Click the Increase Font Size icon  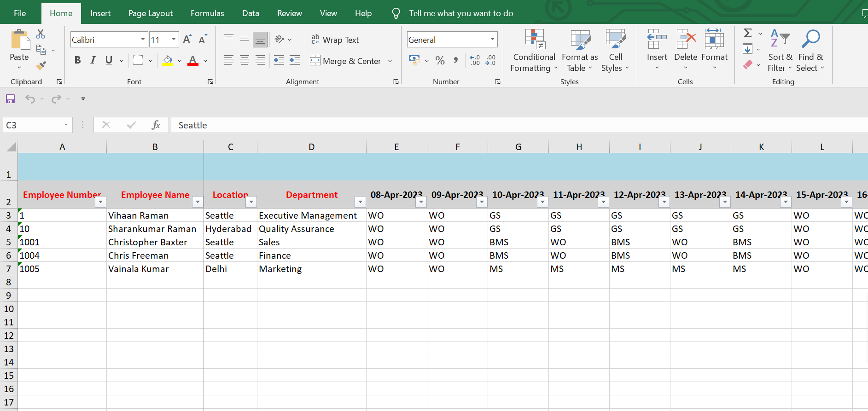pos(187,40)
